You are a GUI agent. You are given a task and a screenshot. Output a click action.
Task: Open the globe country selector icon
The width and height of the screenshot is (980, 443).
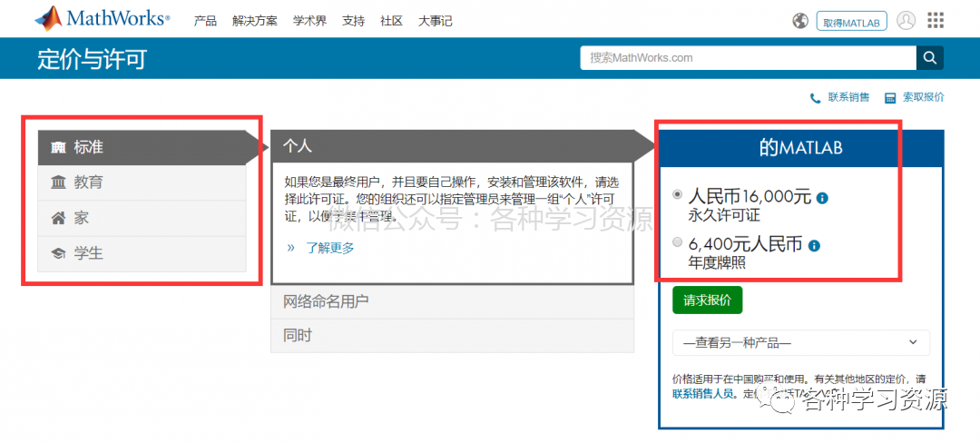tap(800, 21)
